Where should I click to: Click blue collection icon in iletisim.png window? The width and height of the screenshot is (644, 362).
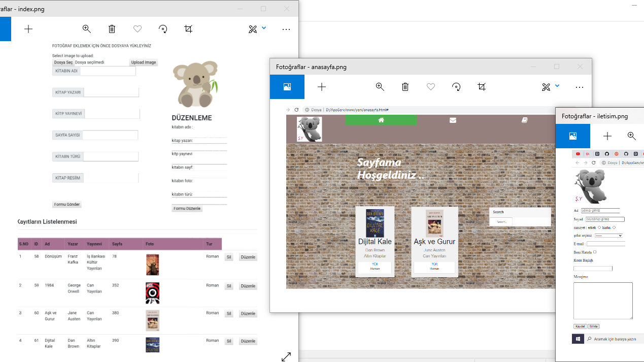[x=573, y=136]
